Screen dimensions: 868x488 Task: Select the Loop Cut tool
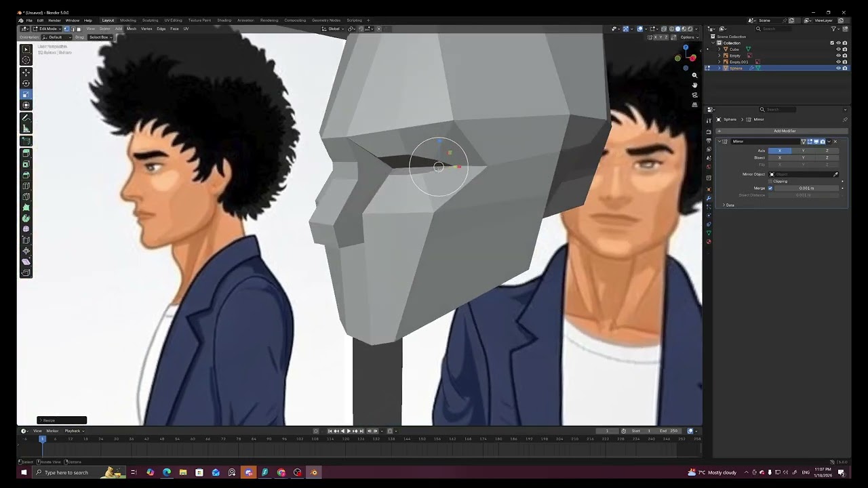26,186
